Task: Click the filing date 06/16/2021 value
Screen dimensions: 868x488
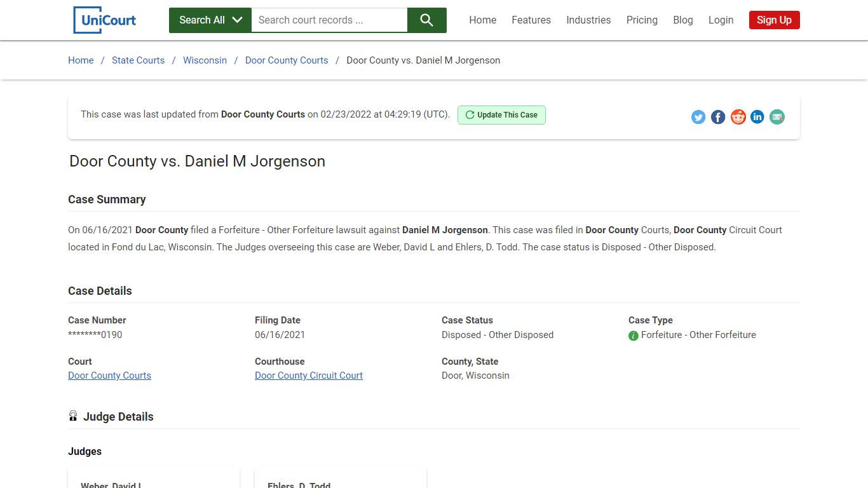Action: (280, 335)
